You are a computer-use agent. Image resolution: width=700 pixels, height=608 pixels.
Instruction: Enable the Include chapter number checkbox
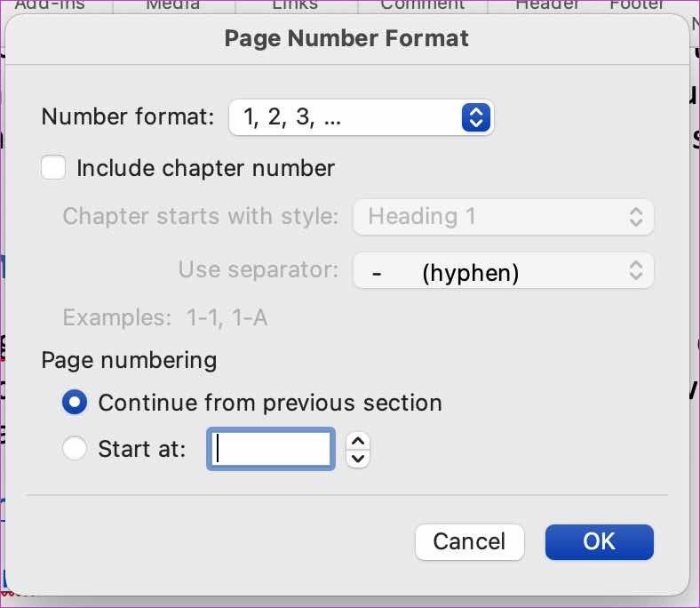(53, 167)
